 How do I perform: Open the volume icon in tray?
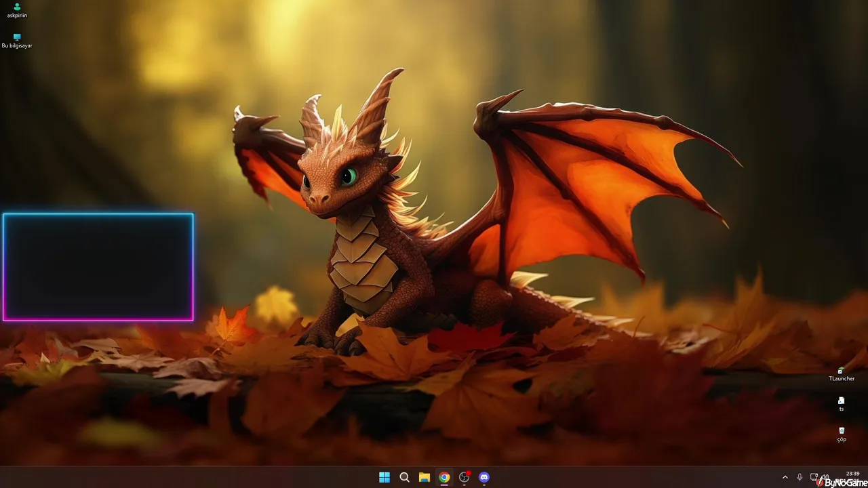pyautogui.click(x=825, y=477)
